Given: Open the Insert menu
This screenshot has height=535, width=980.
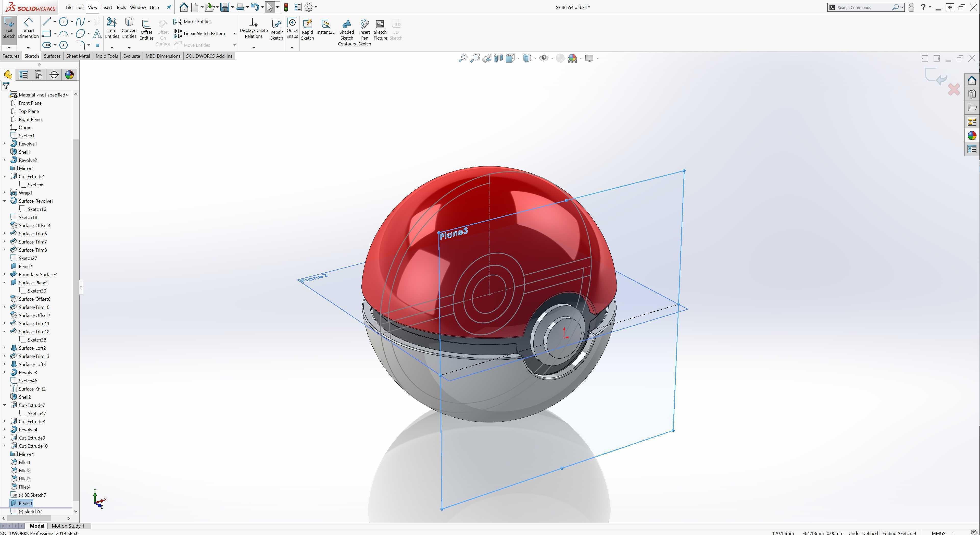Looking at the screenshot, I should point(107,7).
